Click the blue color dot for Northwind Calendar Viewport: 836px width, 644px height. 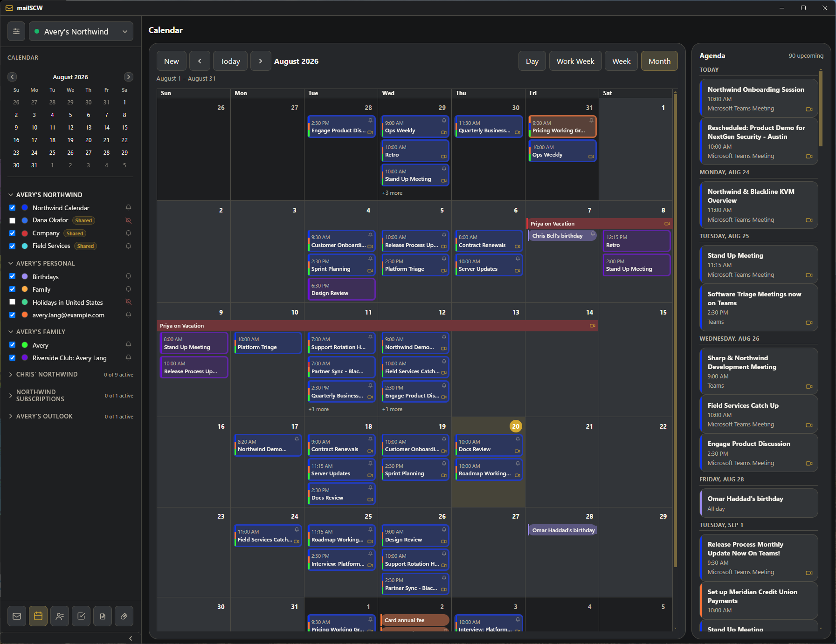coord(25,208)
